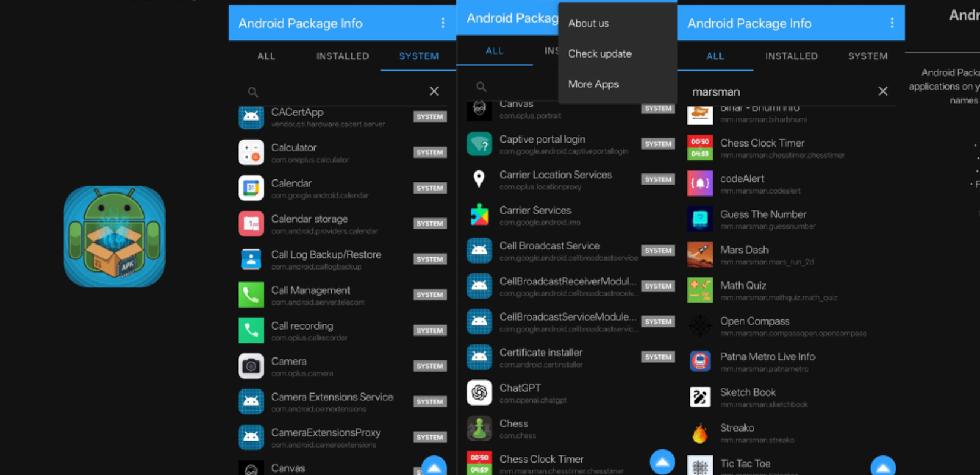Tap the Sketch Book app icon
Screen dimensions: 980x475
click(700, 397)
